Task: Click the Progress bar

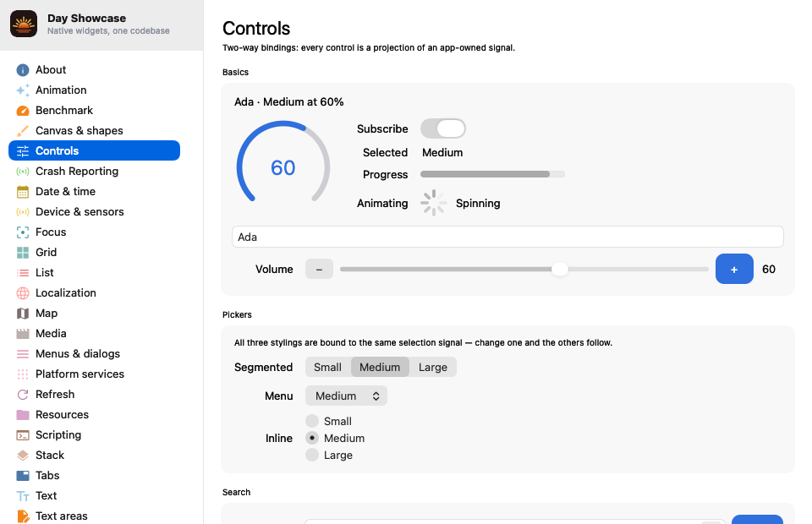Action: click(x=492, y=174)
